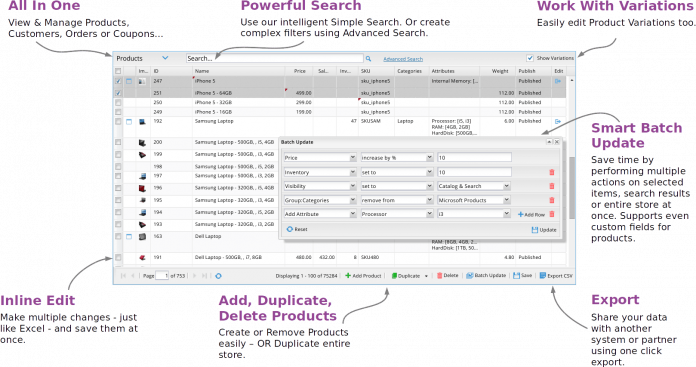Uncheck the iPhone 5 row 247 checkbox

click(118, 81)
